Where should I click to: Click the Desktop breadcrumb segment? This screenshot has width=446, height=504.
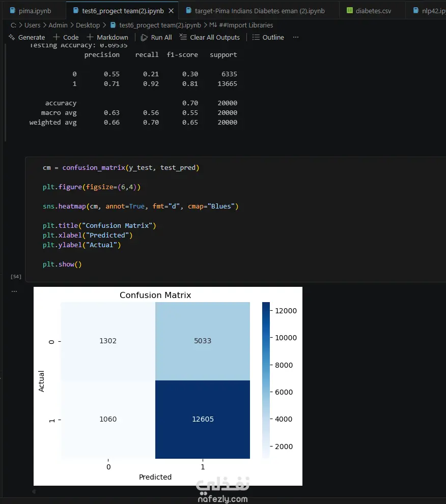[x=88, y=25]
